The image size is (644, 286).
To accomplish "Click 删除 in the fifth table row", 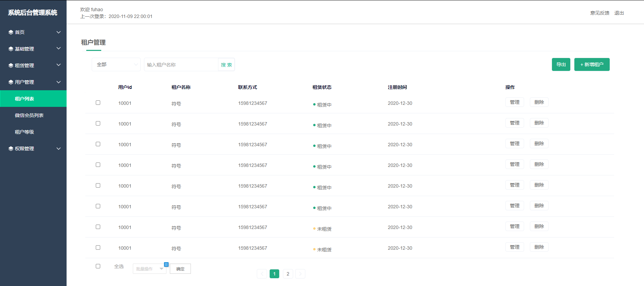I will pos(539,185).
